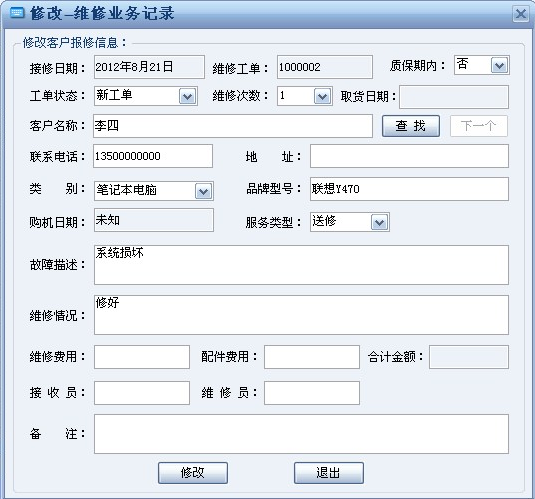Click the 退出 button
The width and height of the screenshot is (535, 499).
click(329, 473)
